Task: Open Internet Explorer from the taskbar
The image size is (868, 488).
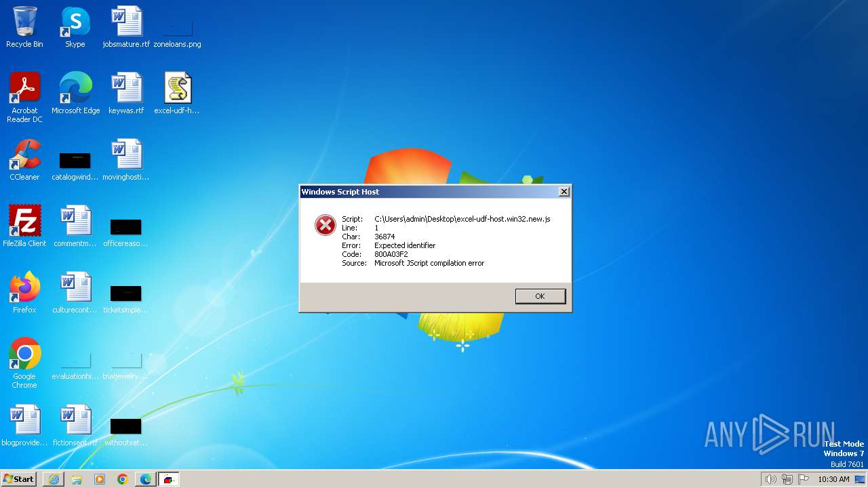Action: pyautogui.click(x=54, y=479)
